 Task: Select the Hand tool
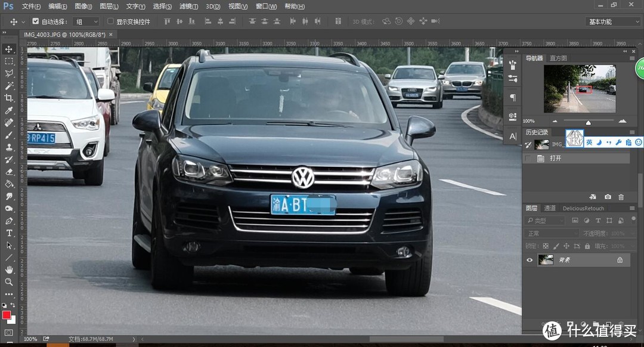[8, 270]
